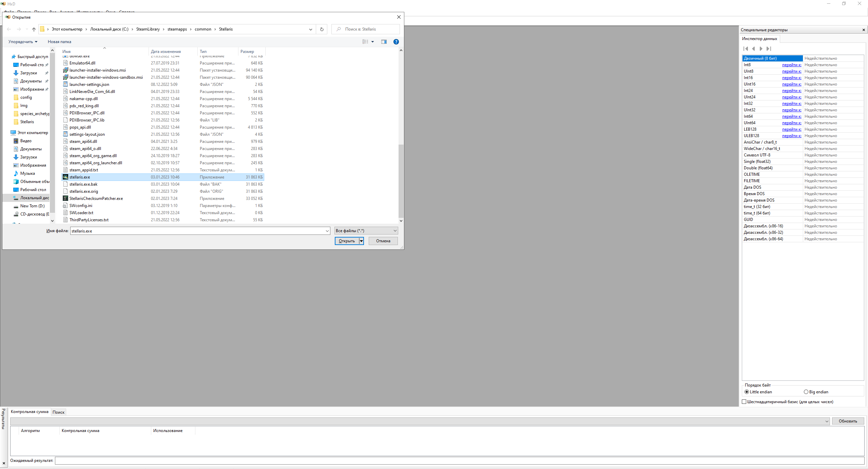Viewport: 868px width, 469px height.
Task: Expand the Упорядочить menu
Action: (x=23, y=42)
